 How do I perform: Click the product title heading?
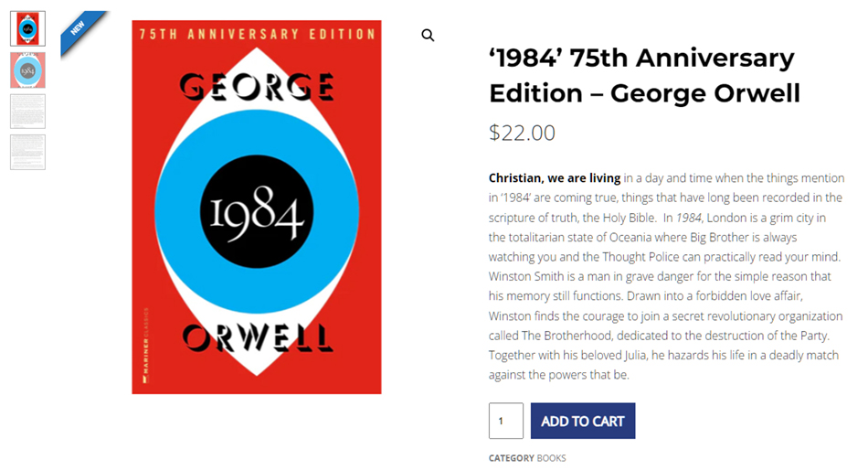643,75
